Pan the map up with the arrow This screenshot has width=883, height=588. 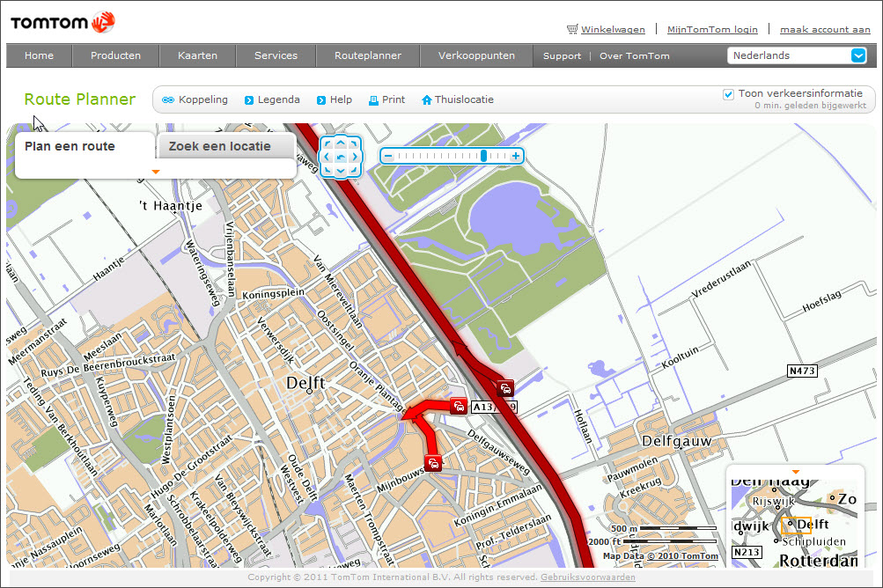(341, 143)
